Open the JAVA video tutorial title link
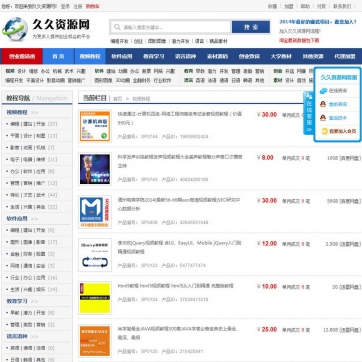The width and height of the screenshot is (362, 362). tap(178, 333)
